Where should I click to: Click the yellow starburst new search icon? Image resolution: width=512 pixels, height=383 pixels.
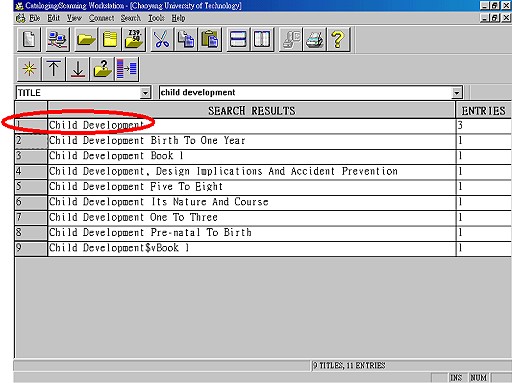coord(29,69)
